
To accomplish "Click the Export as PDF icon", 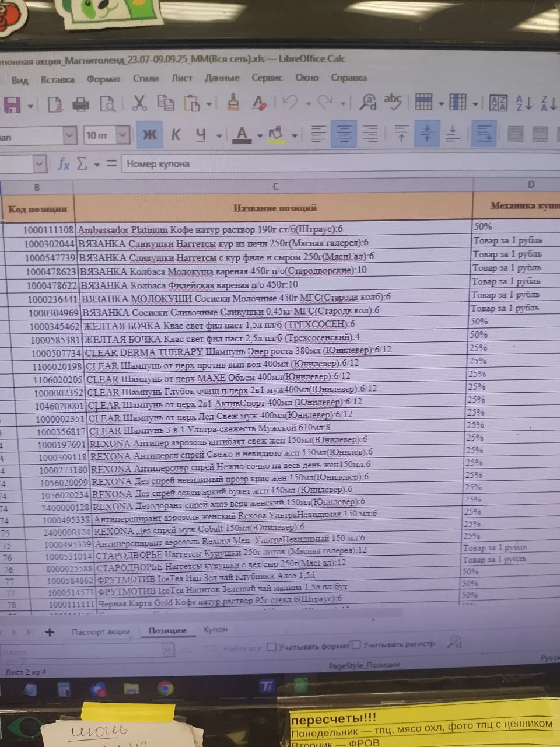I will coord(55,104).
